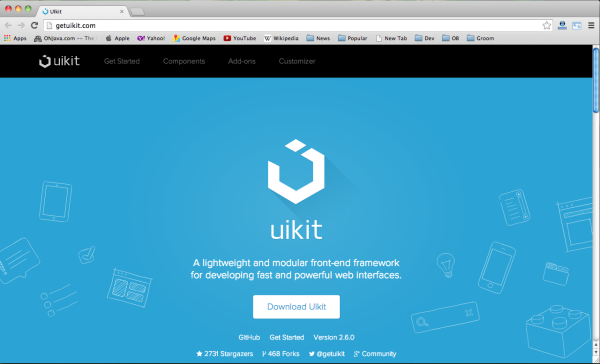600x364 pixels.
Task: Expand the Popular bookmark folder
Action: (x=352, y=38)
